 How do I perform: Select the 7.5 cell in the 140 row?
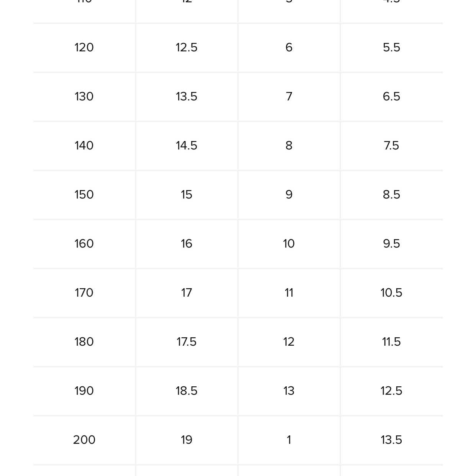pos(391,146)
